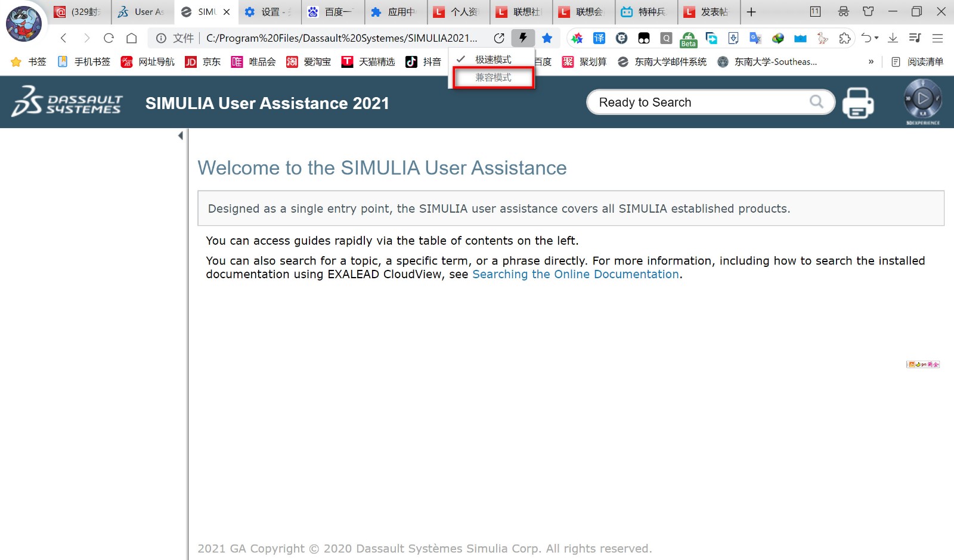Open the 东南大学-Southeas... bookmark

pyautogui.click(x=767, y=62)
